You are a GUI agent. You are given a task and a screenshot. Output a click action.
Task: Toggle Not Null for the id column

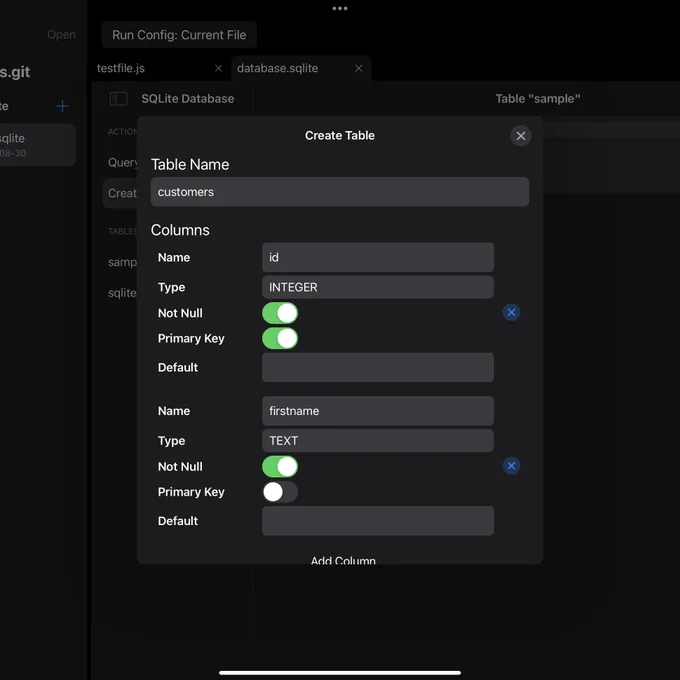pos(280,313)
